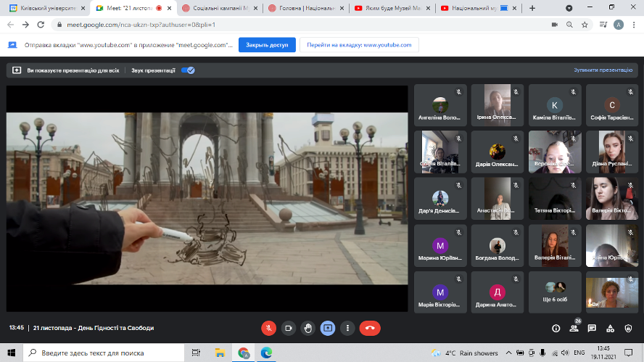Raise hand in the meeting

pyautogui.click(x=308, y=328)
